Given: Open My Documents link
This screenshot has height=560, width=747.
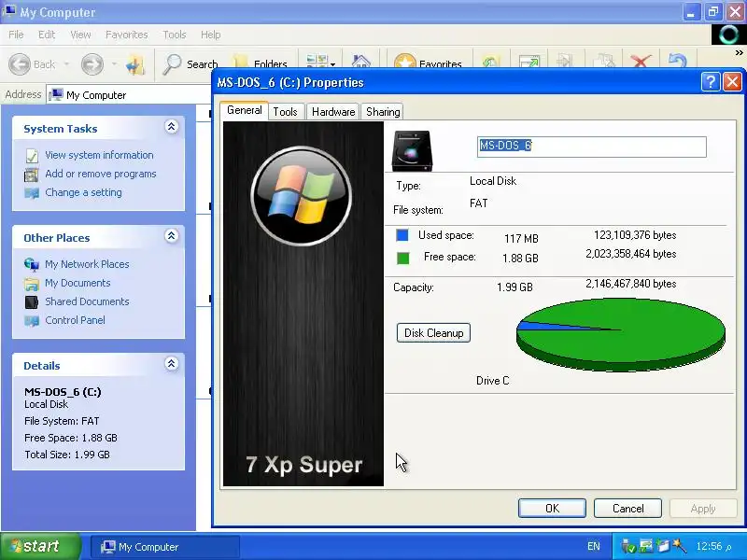Looking at the screenshot, I should pyautogui.click(x=78, y=283).
